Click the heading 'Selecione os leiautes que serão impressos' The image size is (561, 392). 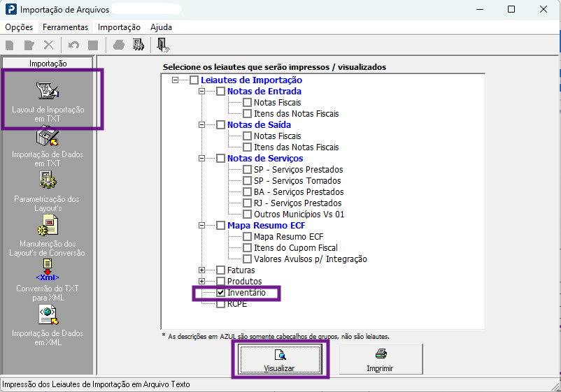[274, 67]
